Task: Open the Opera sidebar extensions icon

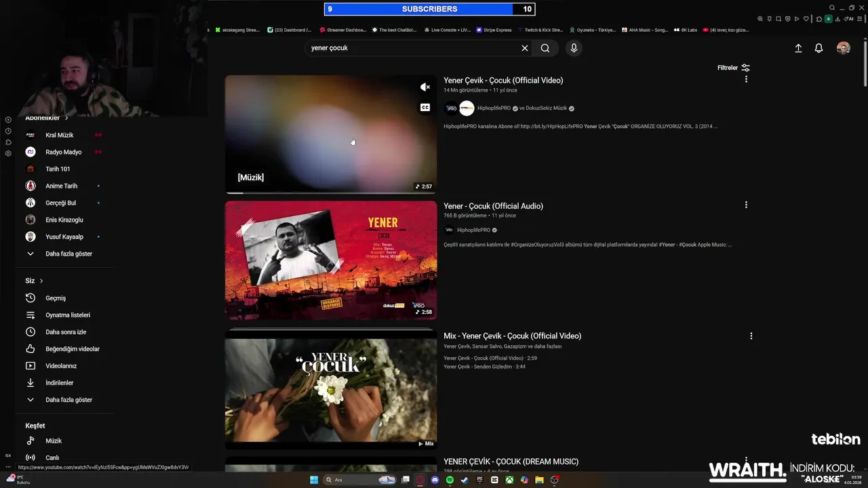Action: click(x=8, y=142)
